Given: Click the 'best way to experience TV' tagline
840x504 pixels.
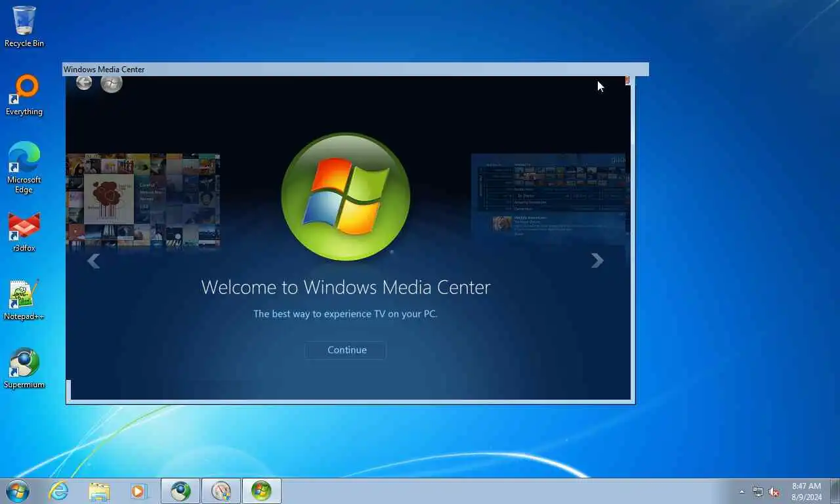Looking at the screenshot, I should point(345,314).
